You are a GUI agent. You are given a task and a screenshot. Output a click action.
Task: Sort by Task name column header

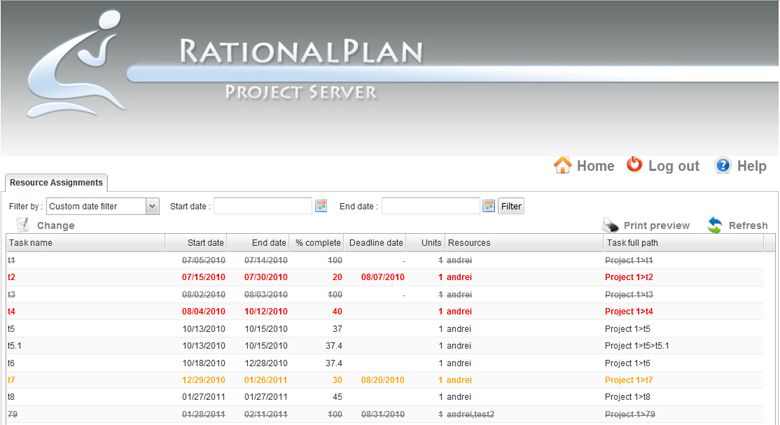84,243
